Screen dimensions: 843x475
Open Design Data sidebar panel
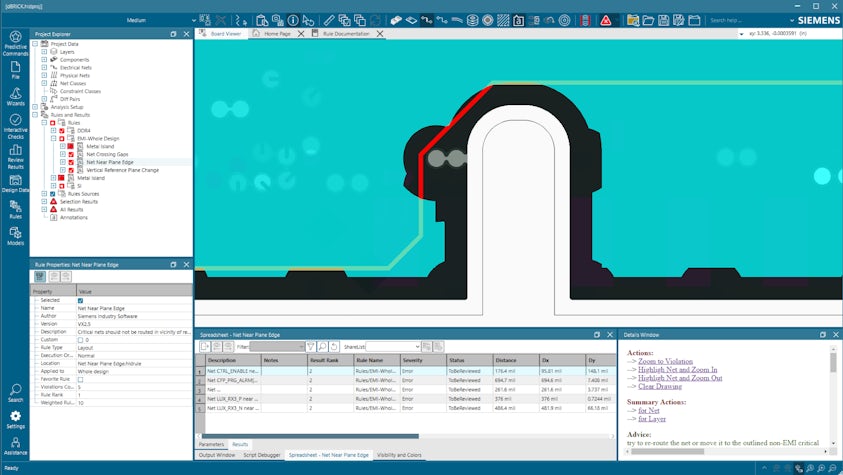[15, 184]
